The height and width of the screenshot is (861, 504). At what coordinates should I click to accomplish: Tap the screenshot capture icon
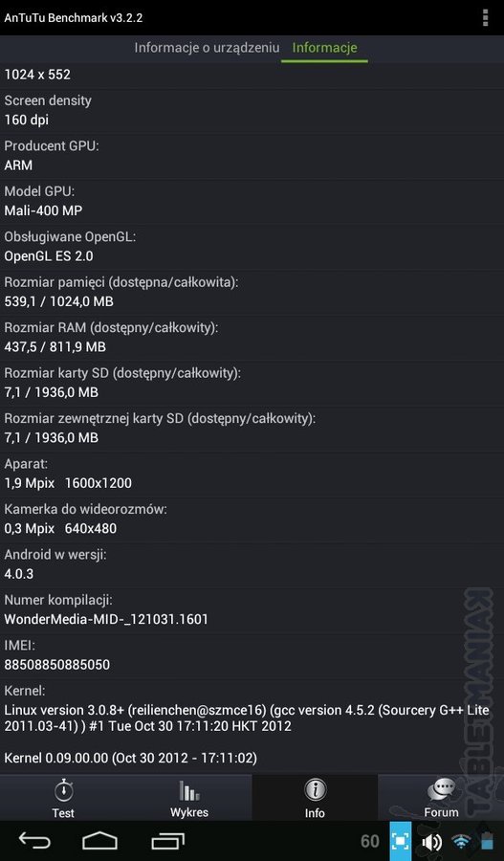tap(400, 841)
